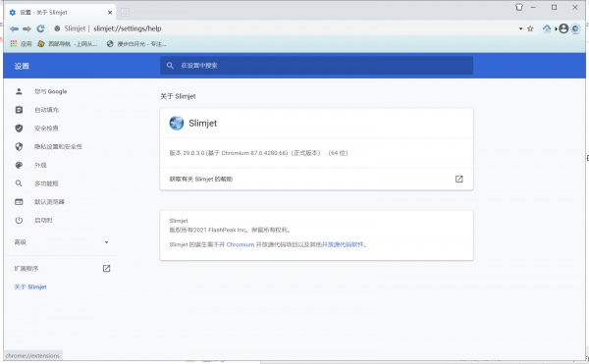Click the Slimjet version number text
This screenshot has height=364, width=589.
click(258, 153)
